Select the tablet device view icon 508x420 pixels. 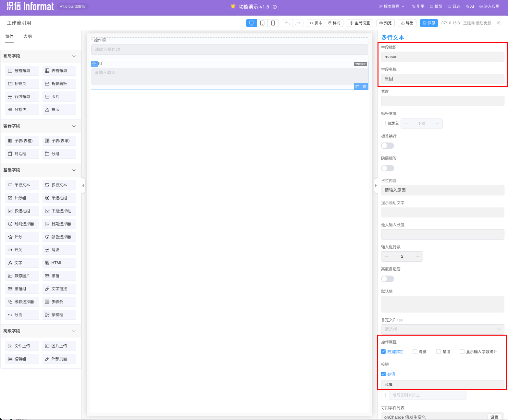(x=262, y=23)
